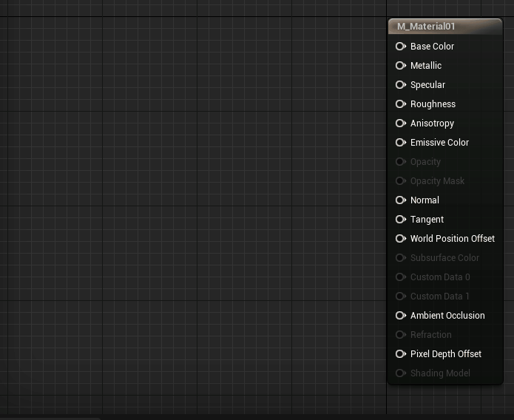Click the Roughness label text
The image size is (514, 420).
coord(433,104)
